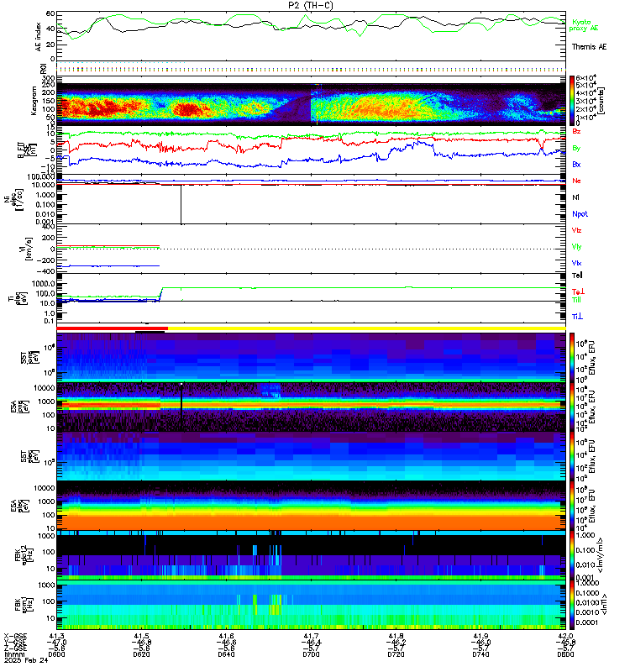Click the "Keogram" axis label
Screen dimensions: 630x672
pos(34,101)
